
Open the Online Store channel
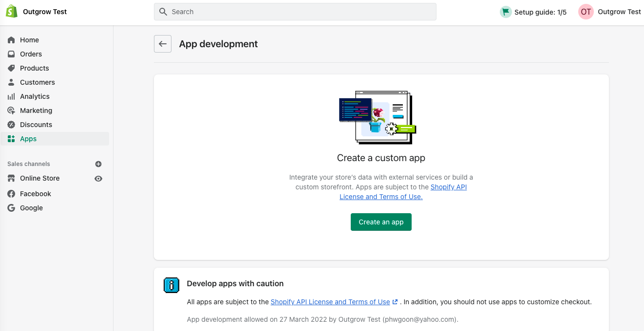click(x=40, y=178)
